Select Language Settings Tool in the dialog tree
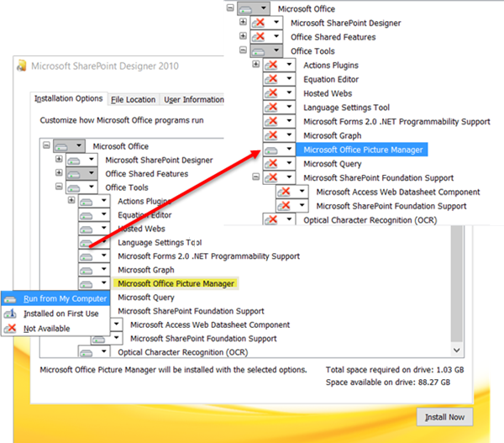Screen dimensions: 504x443 [160, 242]
